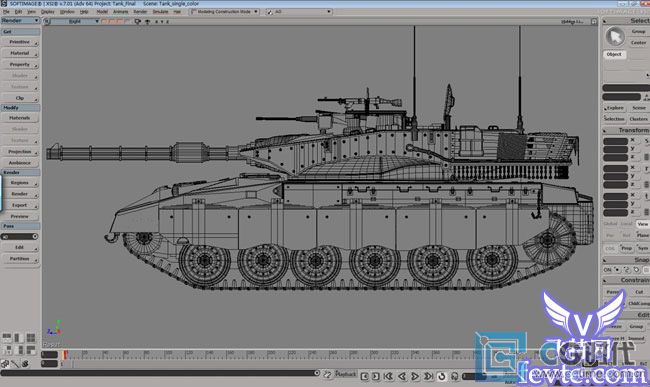Toggle Snap ON button
Image resolution: width=650 pixels, height=387 pixels.
pyautogui.click(x=607, y=270)
